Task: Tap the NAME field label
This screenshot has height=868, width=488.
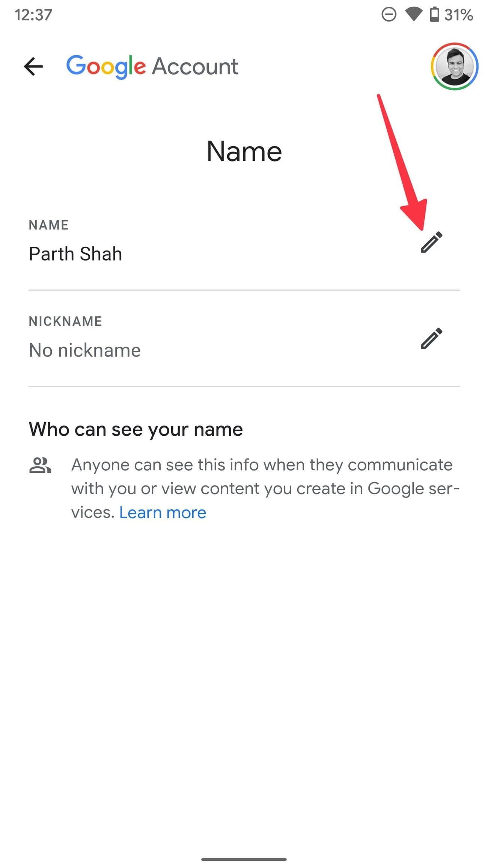Action: click(49, 225)
